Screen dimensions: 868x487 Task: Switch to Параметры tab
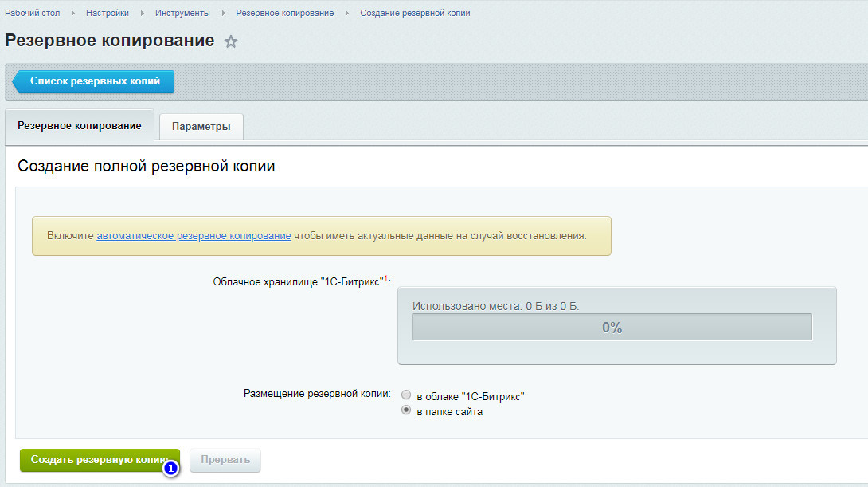pos(201,127)
